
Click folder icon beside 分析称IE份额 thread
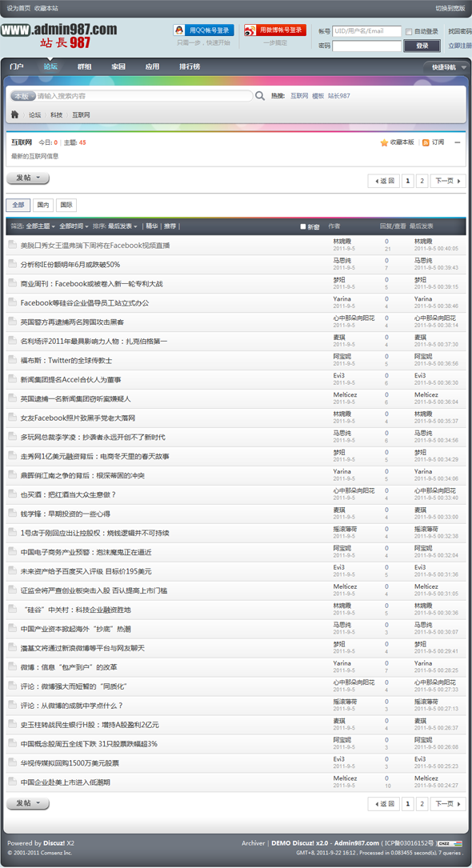click(x=12, y=265)
